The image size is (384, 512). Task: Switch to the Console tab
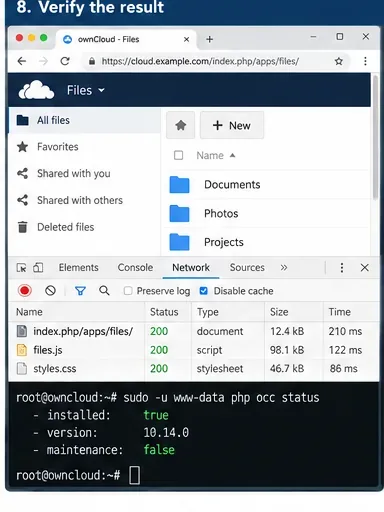pos(135,267)
